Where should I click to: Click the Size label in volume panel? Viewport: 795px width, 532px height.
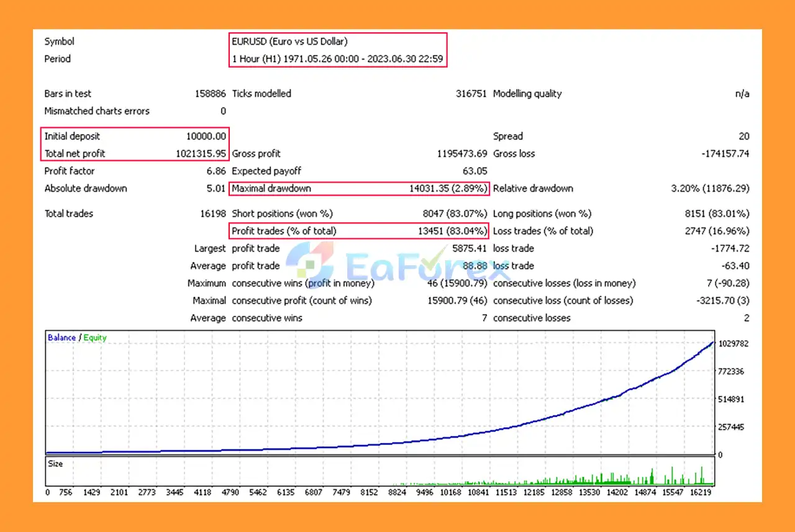pos(55,464)
